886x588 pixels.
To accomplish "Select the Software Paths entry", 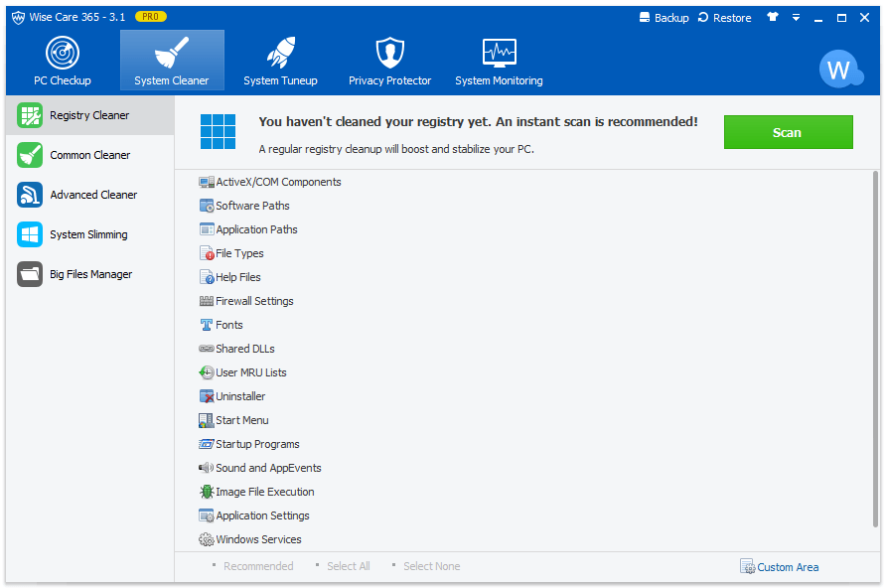I will click(244, 206).
